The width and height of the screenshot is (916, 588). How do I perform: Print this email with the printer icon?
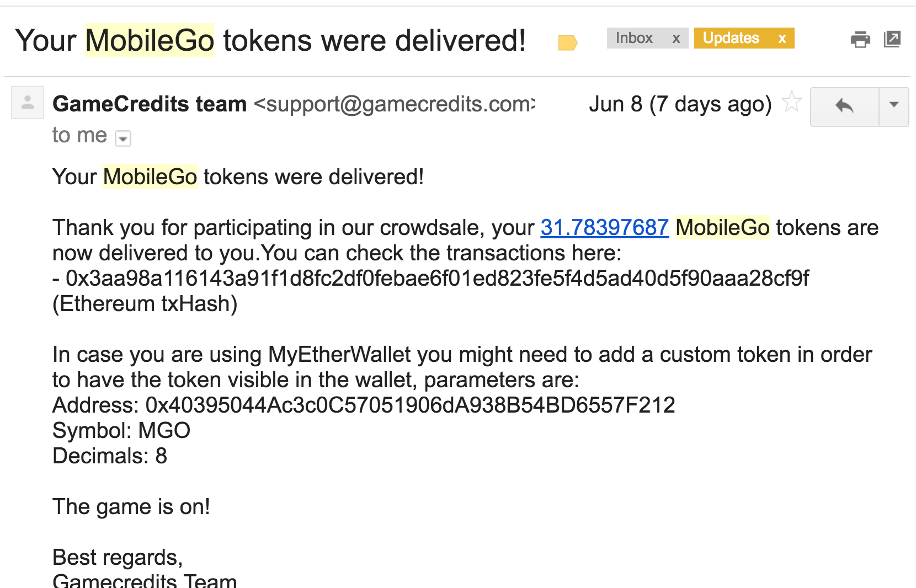[860, 39]
